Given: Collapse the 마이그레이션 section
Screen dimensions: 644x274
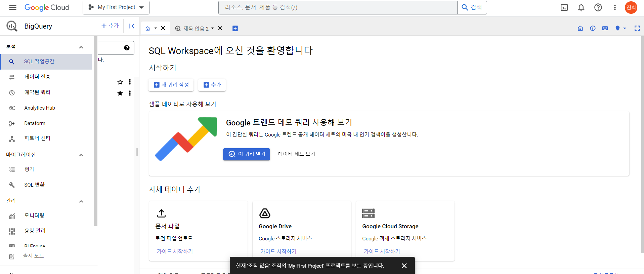Looking at the screenshot, I should pos(81,155).
